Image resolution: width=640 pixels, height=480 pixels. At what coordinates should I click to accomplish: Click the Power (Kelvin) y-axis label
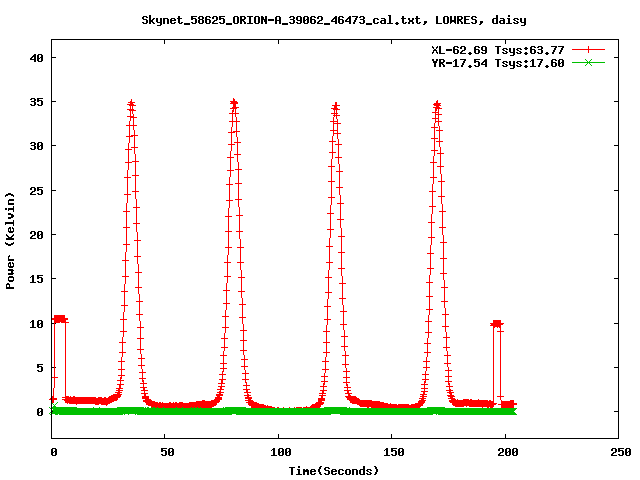click(x=10, y=241)
